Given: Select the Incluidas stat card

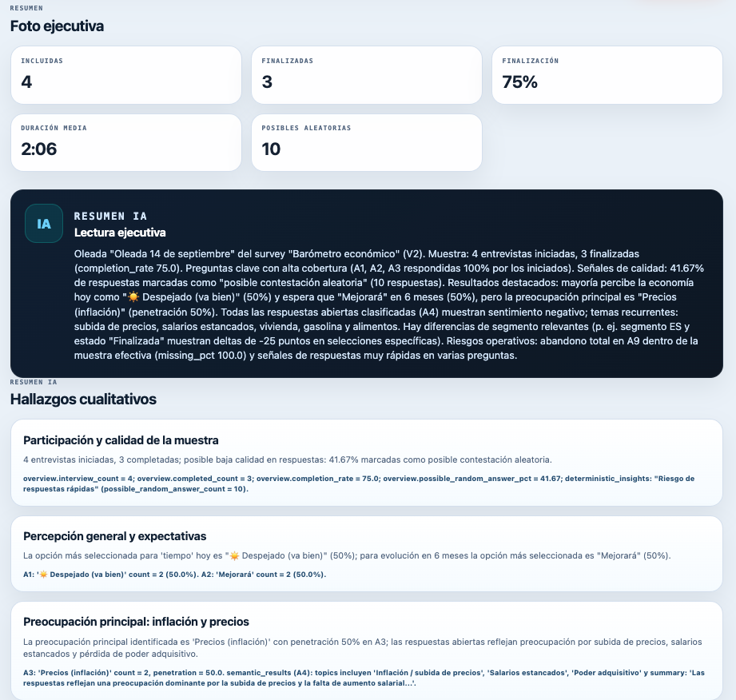Looking at the screenshot, I should point(125,75).
